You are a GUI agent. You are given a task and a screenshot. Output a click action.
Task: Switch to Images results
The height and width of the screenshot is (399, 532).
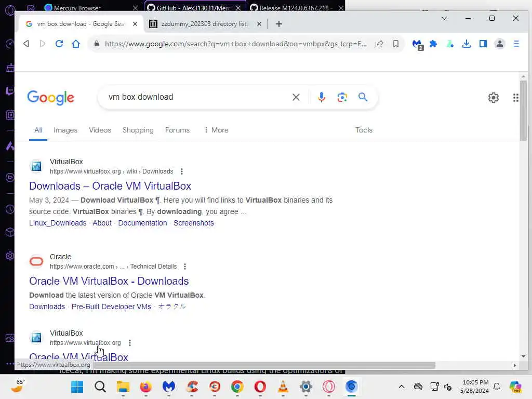[x=65, y=130]
